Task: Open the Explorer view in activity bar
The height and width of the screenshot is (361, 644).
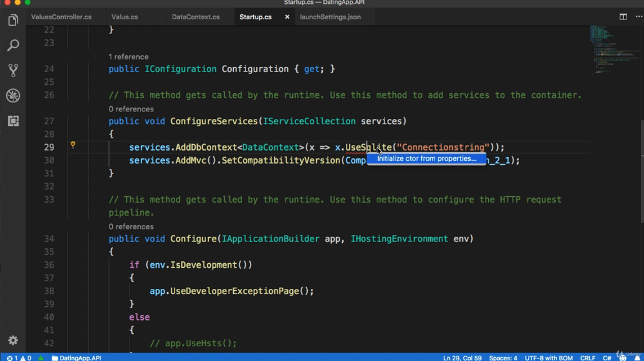Action: pos(13,20)
